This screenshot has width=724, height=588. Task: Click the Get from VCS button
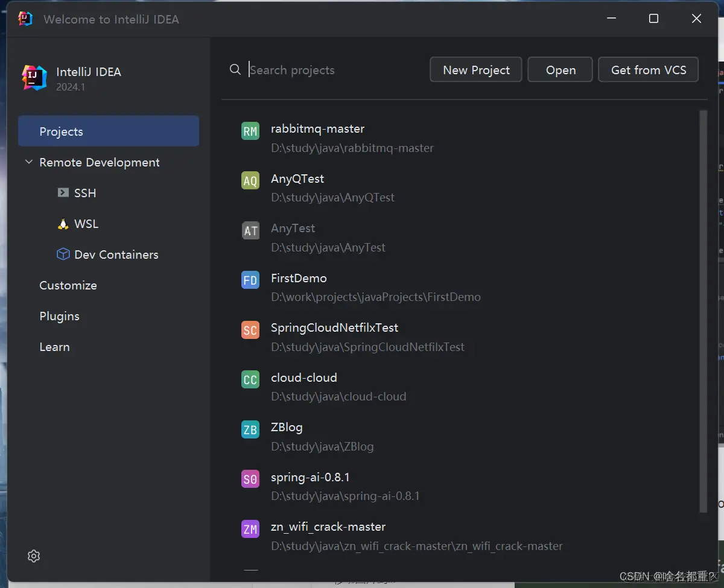pos(649,70)
